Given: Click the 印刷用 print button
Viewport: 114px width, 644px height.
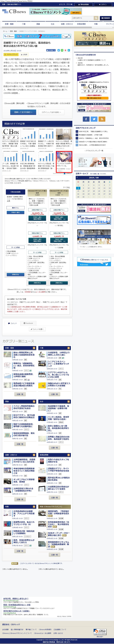Looking at the screenshot, I should (x=24, y=55).
